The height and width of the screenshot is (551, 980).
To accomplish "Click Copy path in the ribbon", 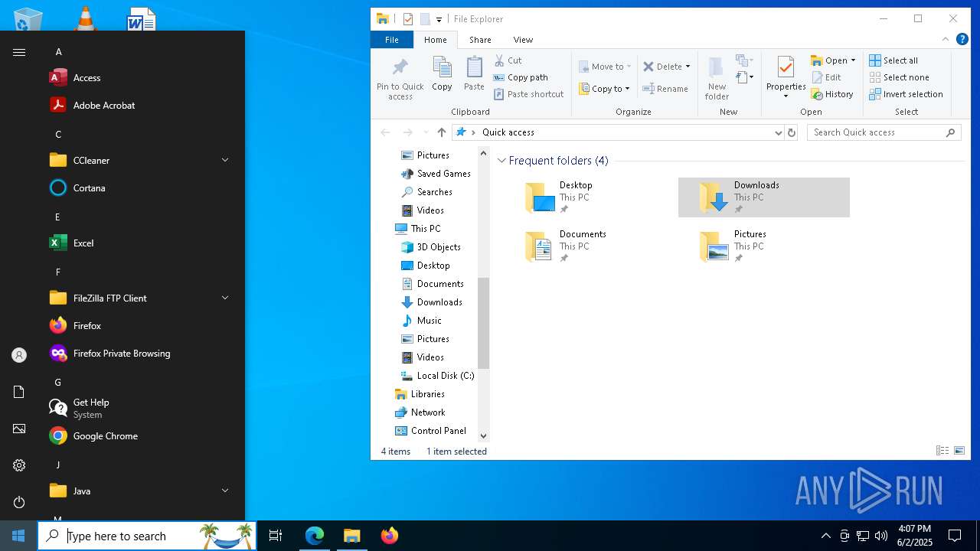I will coord(521,77).
